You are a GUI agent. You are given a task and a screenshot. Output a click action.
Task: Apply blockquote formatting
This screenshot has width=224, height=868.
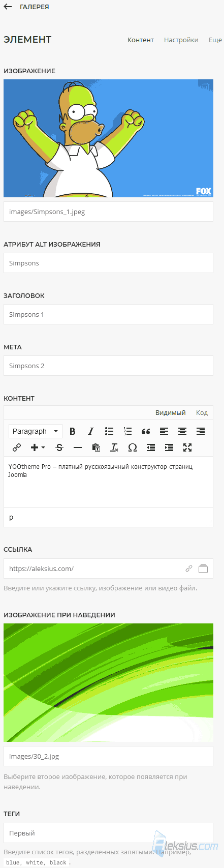(x=146, y=431)
